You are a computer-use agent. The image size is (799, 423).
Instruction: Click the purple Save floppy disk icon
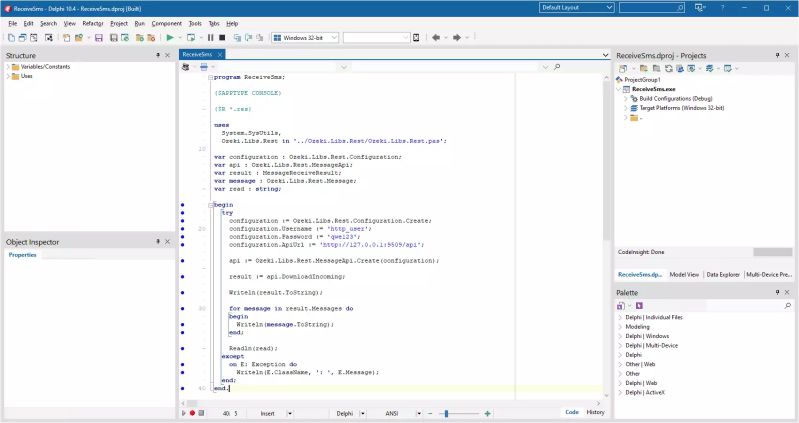tap(99, 38)
